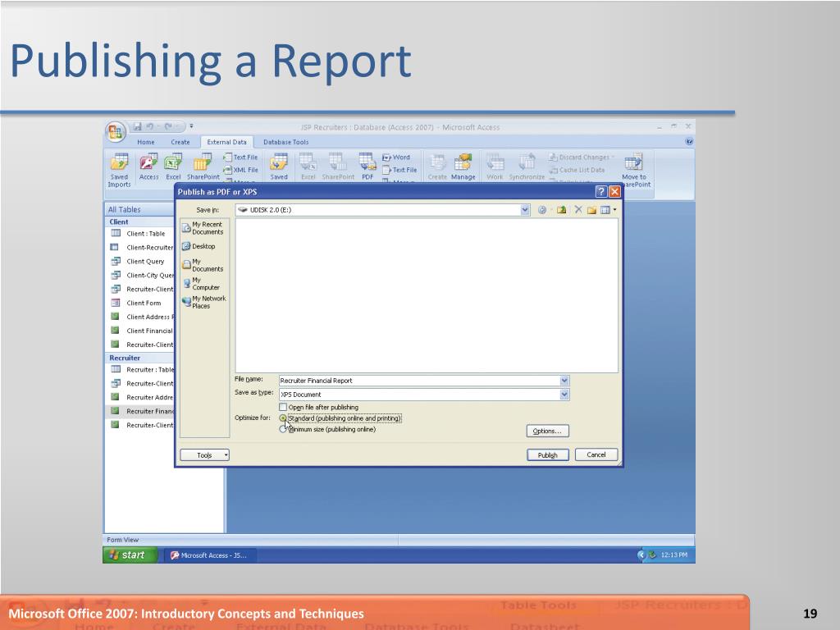This screenshot has width=840, height=630.
Task: Click the All Tables navigation pane header
Action: click(x=139, y=209)
